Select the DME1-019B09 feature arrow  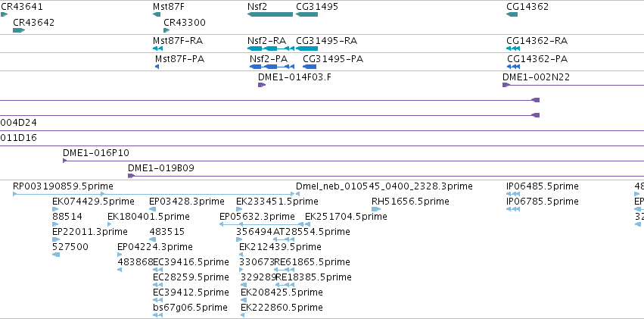coord(132,176)
